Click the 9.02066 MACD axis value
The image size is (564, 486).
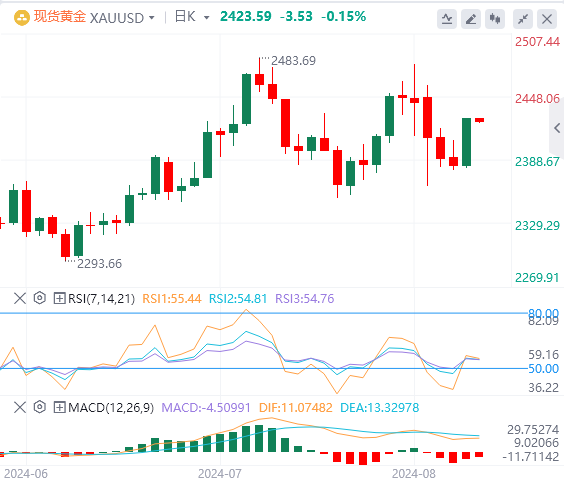536,443
